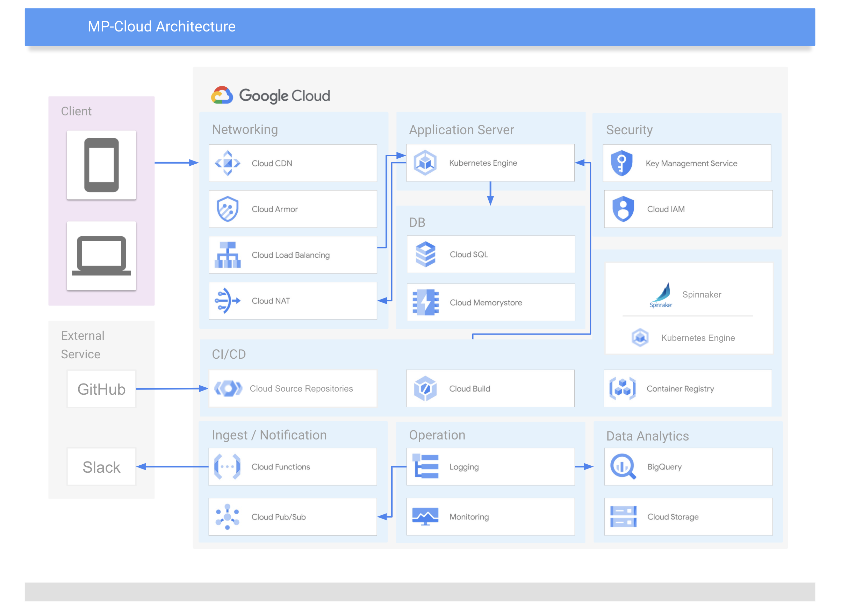Viewport: 841px width, 616px height.
Task: Select Kubernetes Engine label in Application Server
Action: [x=483, y=163]
